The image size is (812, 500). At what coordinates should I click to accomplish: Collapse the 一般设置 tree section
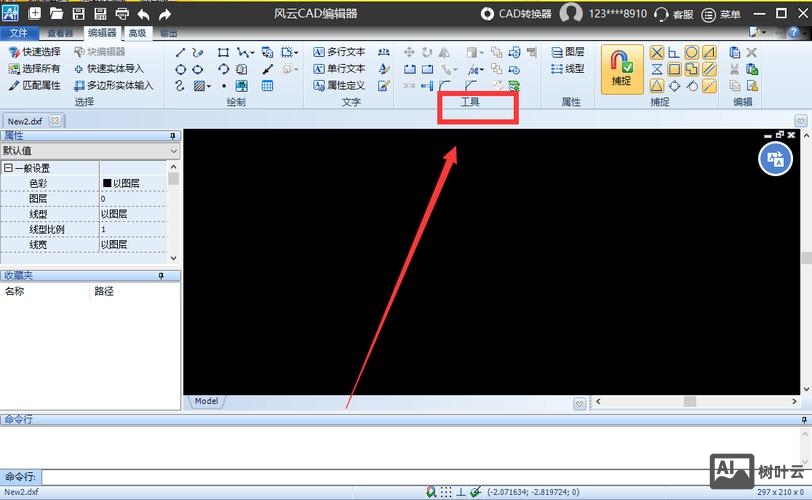coord(8,168)
